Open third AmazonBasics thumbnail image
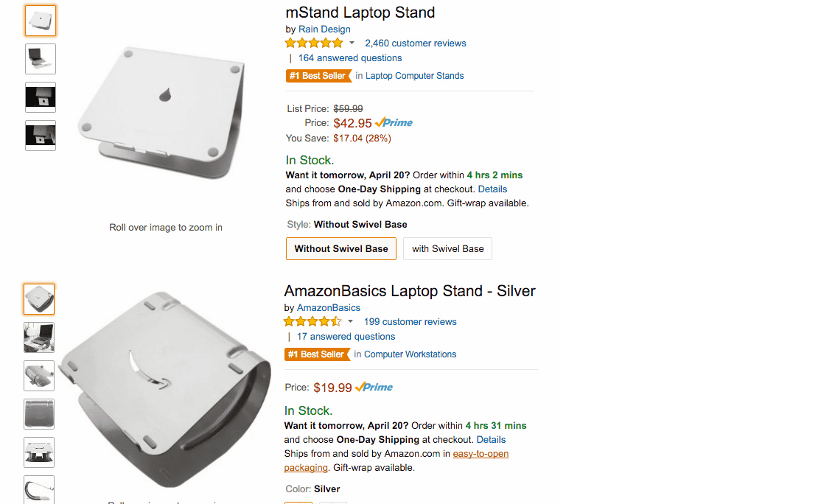 (x=39, y=376)
